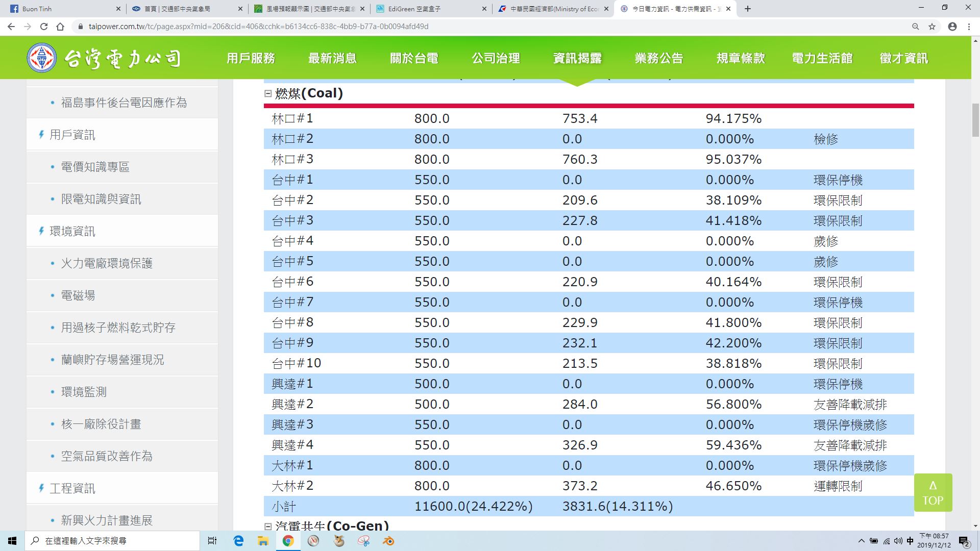The height and width of the screenshot is (551, 980).
Task: Click the 中 input method indicator
Action: (910, 541)
